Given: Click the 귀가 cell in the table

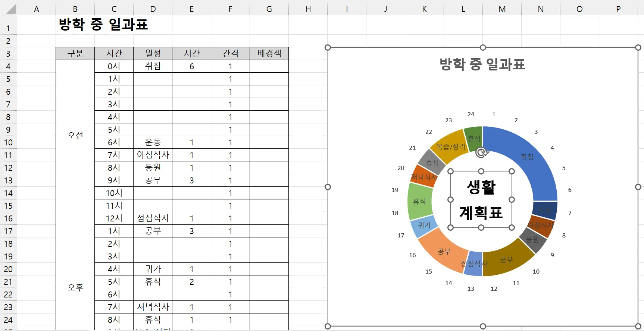Looking at the screenshot, I should (x=153, y=269).
